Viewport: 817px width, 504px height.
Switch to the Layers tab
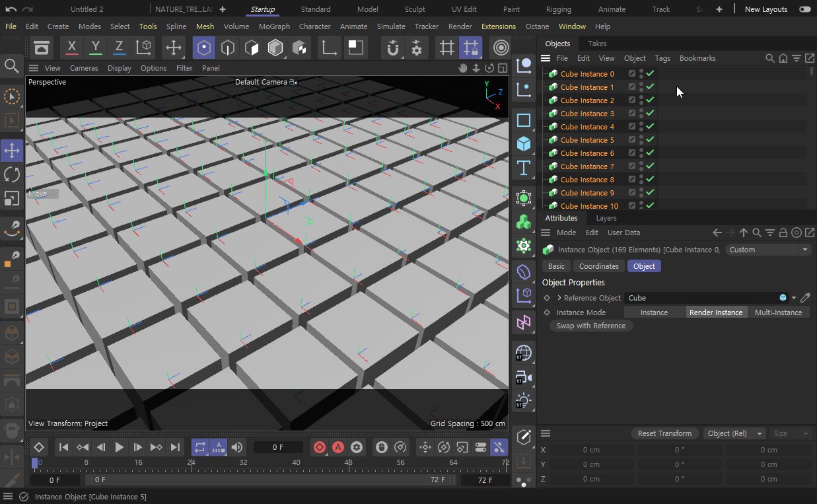606,218
